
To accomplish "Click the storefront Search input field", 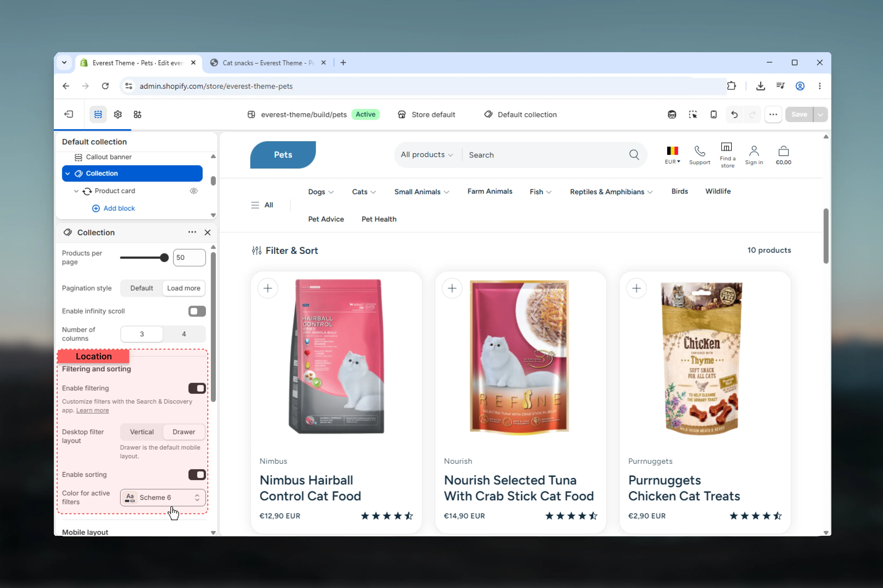I will tap(544, 154).
